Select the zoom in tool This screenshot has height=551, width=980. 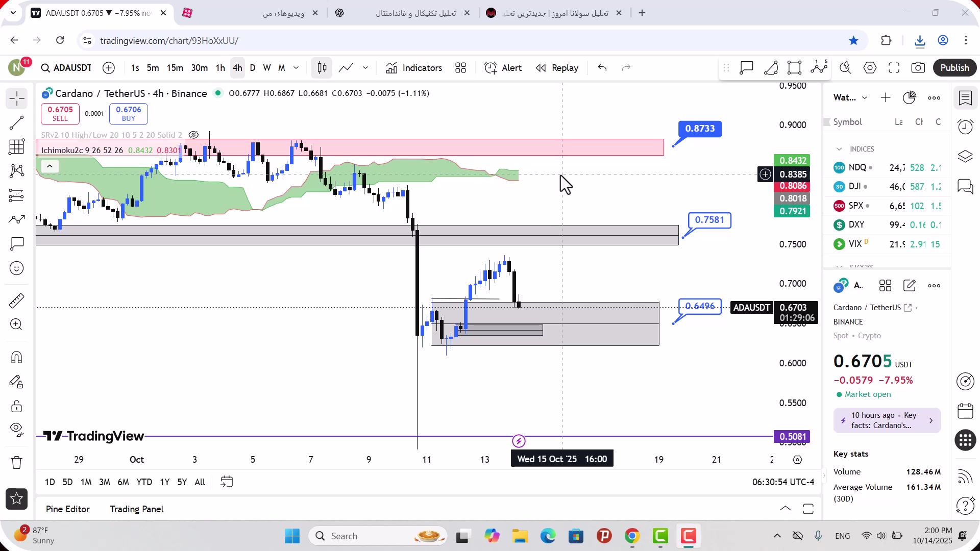(x=17, y=324)
